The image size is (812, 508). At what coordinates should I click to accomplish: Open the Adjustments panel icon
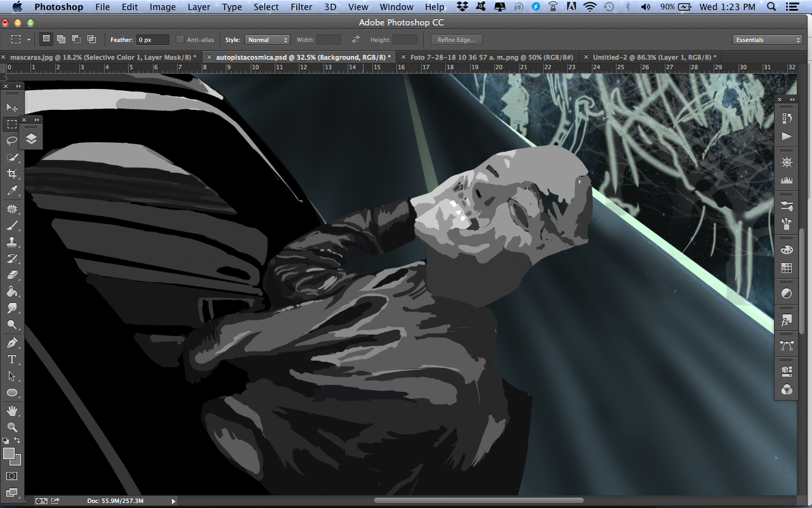(787, 294)
